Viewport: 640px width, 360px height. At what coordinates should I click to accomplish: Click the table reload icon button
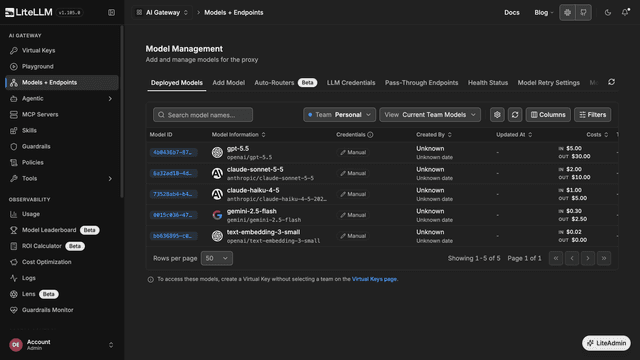click(x=515, y=115)
